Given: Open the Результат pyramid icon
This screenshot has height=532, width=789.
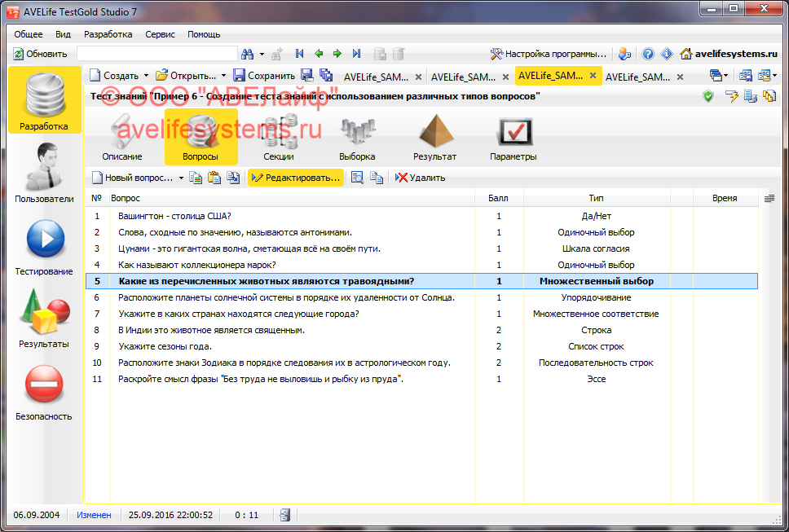Looking at the screenshot, I should [x=434, y=137].
